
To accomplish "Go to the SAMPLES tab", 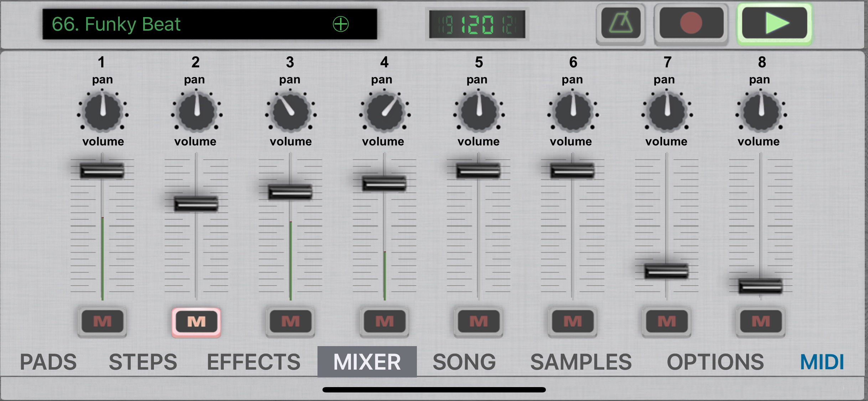I will point(581,362).
